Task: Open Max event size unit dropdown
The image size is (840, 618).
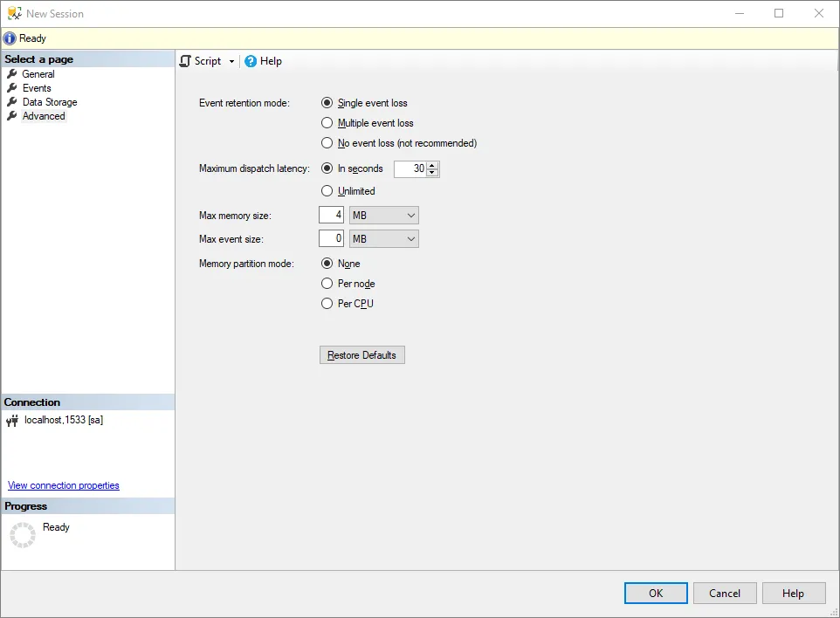Action: click(384, 239)
